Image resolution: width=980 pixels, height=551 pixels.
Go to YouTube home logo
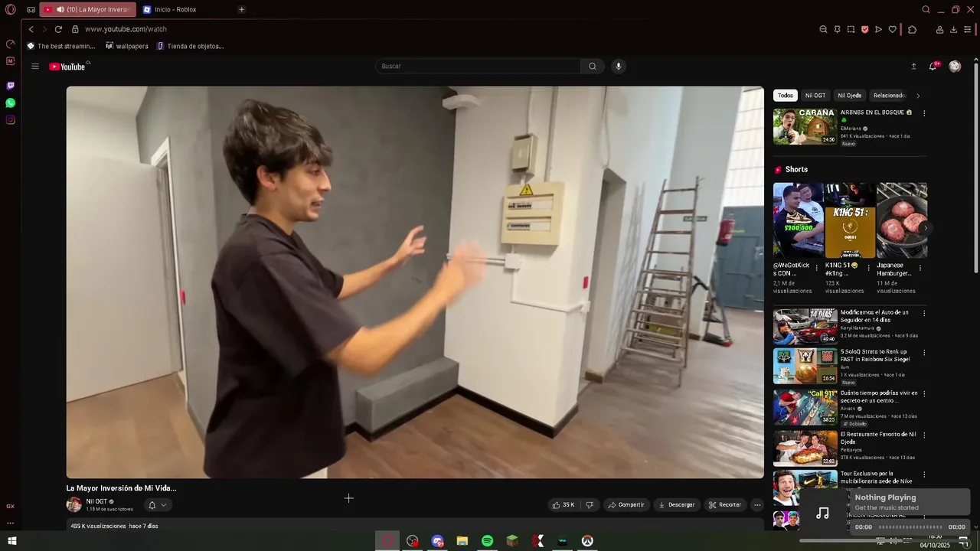[67, 67]
